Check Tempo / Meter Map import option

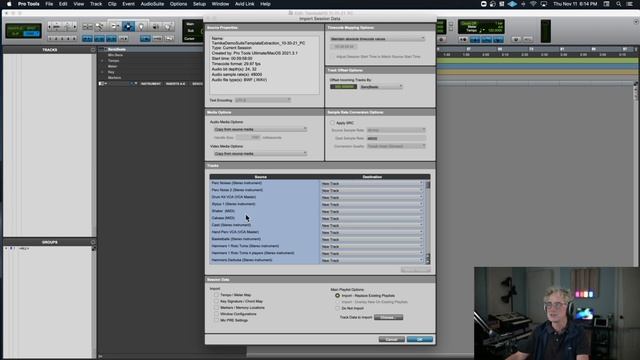tap(216, 295)
